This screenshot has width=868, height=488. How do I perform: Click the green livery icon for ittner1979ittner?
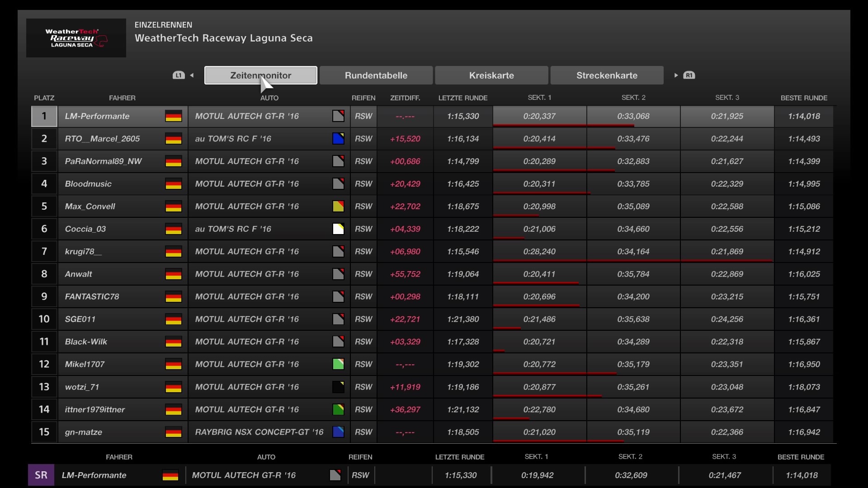coord(338,409)
